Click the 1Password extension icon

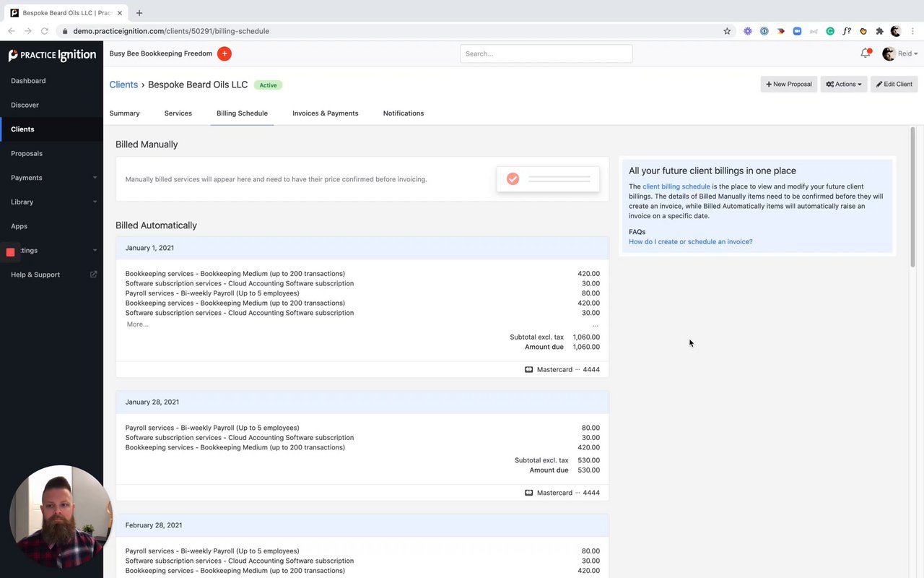point(764,31)
